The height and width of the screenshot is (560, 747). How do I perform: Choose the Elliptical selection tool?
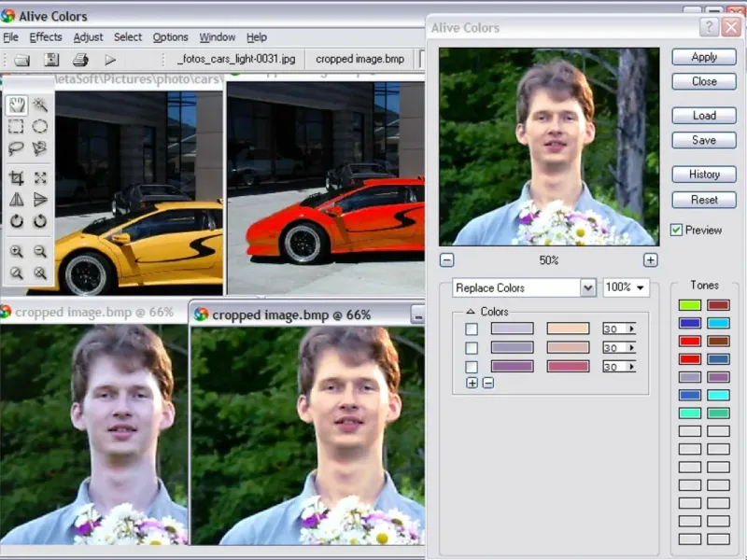(x=40, y=127)
